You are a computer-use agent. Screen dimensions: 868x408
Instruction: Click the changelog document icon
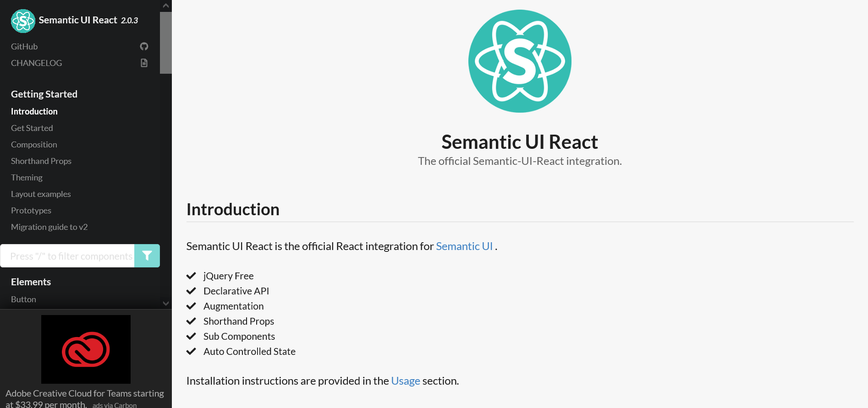click(143, 63)
